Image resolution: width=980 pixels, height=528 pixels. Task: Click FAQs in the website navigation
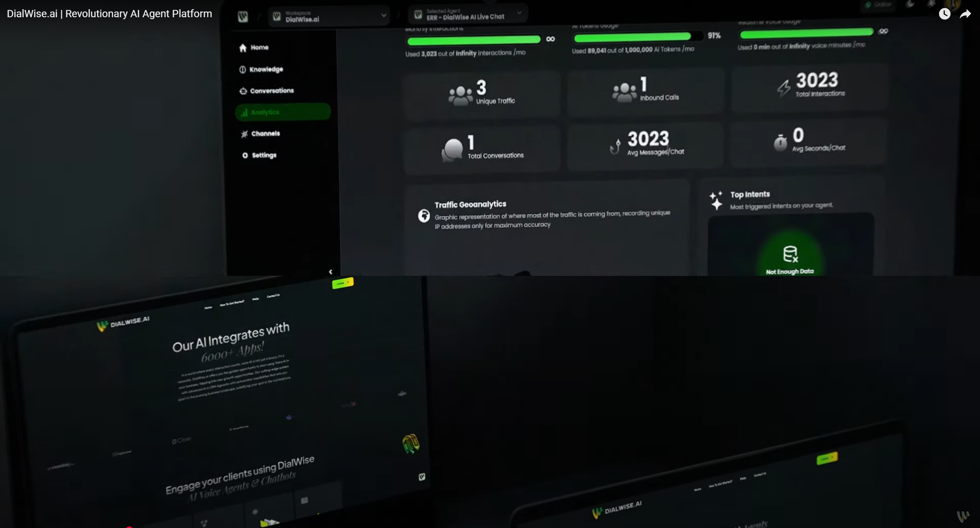pos(255,299)
